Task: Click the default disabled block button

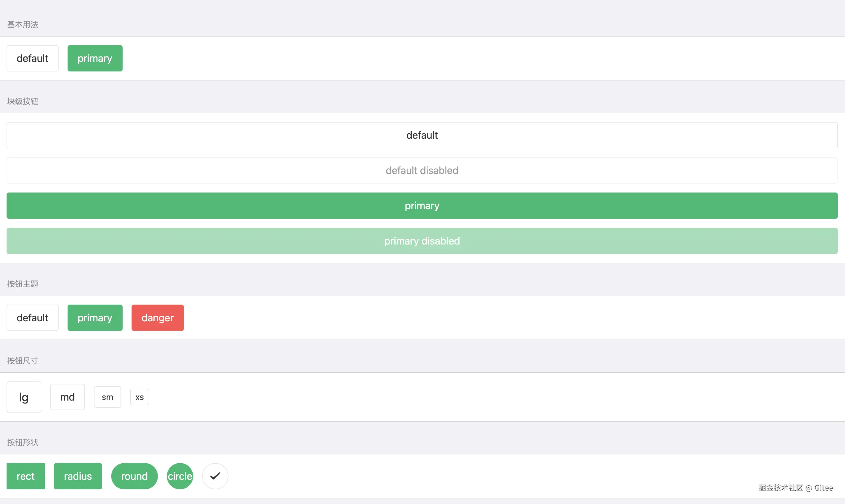Action: coord(422,170)
